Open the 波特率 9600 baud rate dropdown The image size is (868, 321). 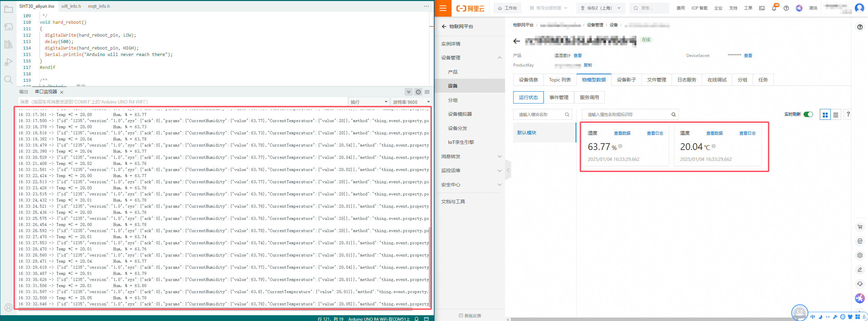click(x=411, y=102)
